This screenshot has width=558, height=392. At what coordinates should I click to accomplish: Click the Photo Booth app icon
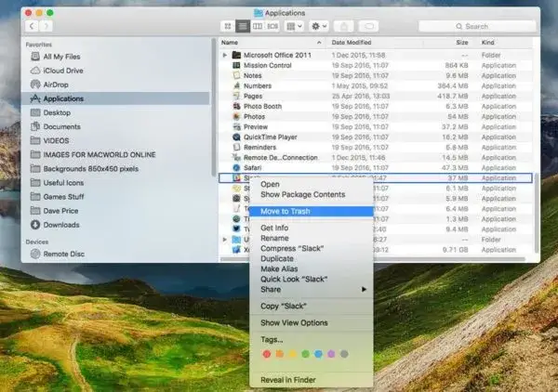[235, 106]
